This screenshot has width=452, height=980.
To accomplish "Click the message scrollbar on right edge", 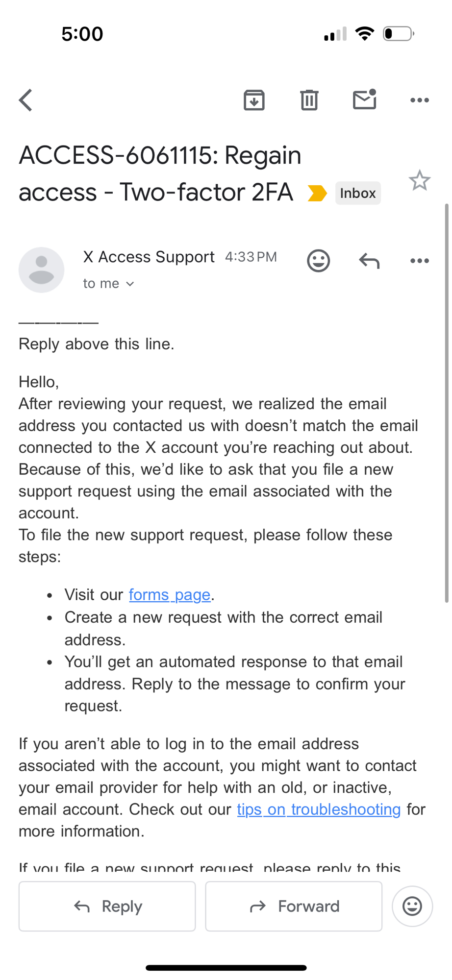I will coord(447,402).
